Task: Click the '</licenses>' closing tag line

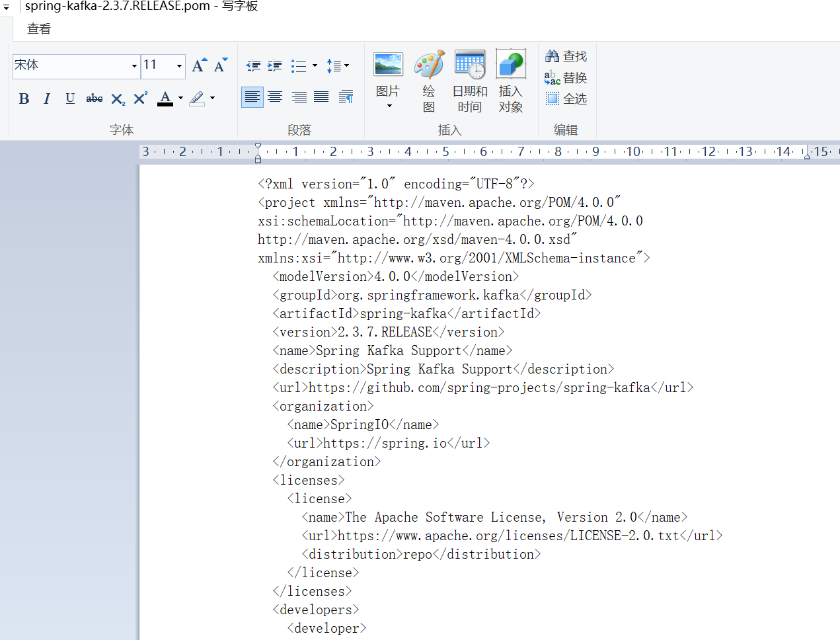Action: (x=313, y=591)
